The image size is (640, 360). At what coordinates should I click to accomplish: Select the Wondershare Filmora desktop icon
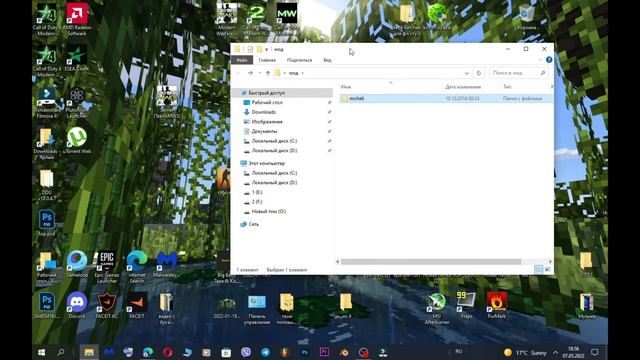click(47, 102)
